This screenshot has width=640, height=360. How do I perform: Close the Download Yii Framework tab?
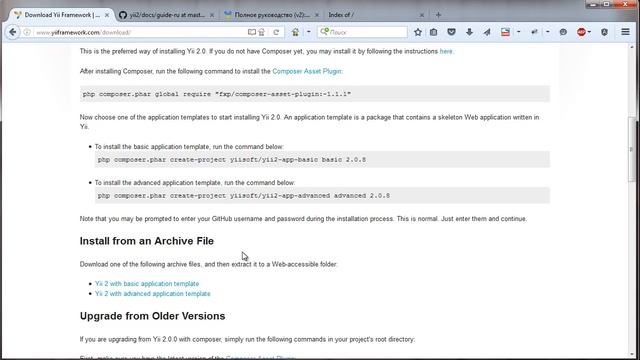[107, 15]
